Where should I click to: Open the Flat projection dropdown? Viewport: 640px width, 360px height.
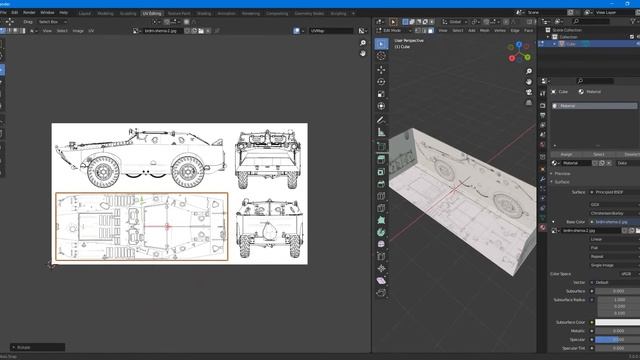pyautogui.click(x=614, y=248)
